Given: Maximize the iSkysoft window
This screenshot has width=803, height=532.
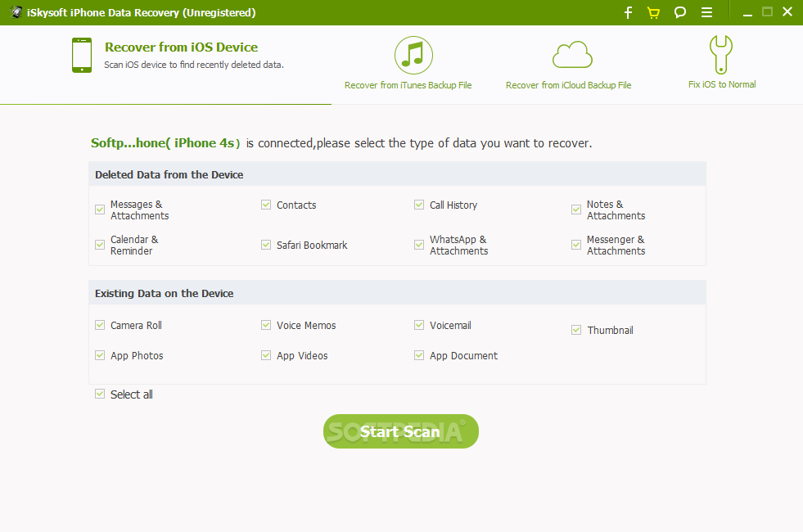Looking at the screenshot, I should point(767,11).
